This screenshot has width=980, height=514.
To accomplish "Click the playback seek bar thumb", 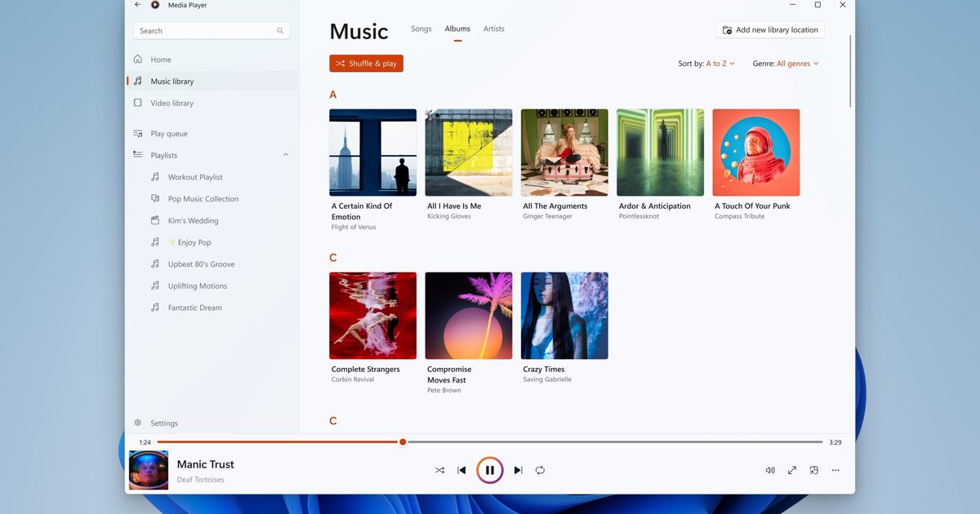I will point(403,442).
